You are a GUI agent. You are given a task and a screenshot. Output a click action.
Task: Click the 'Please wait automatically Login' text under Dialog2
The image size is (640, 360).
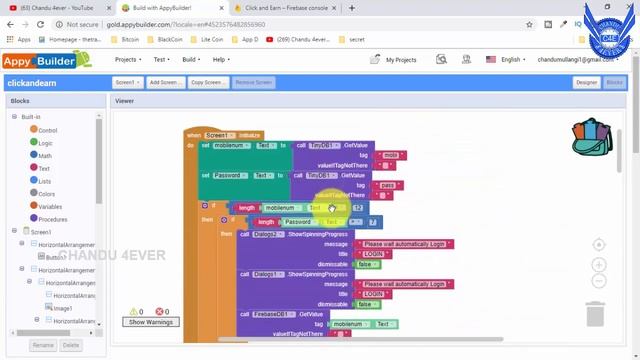tap(404, 244)
